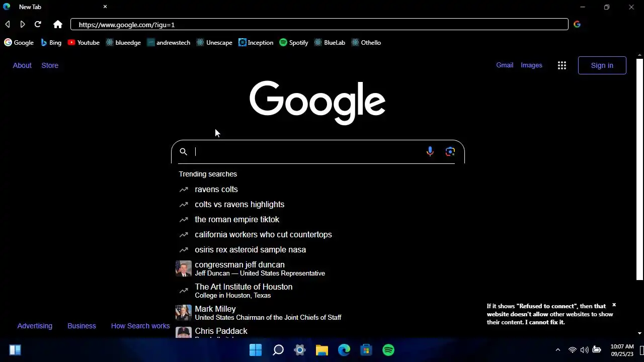Focus the URL address bar

[319, 24]
